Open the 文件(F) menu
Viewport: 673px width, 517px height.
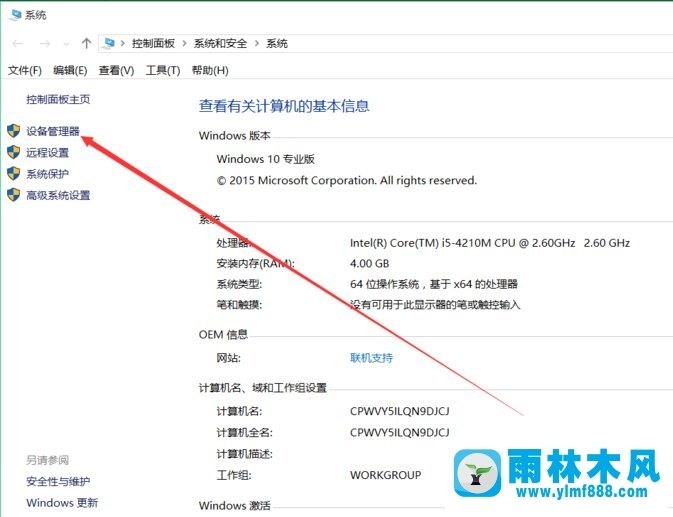24,70
